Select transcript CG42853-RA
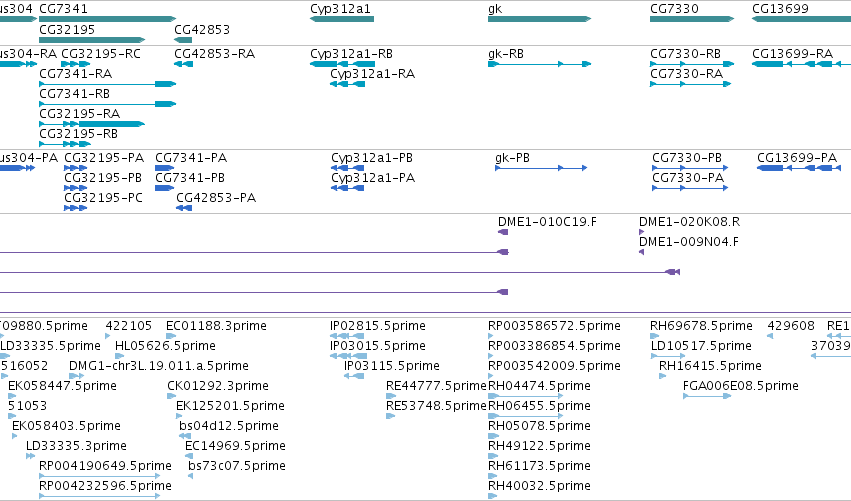851x501 pixels. click(x=183, y=64)
